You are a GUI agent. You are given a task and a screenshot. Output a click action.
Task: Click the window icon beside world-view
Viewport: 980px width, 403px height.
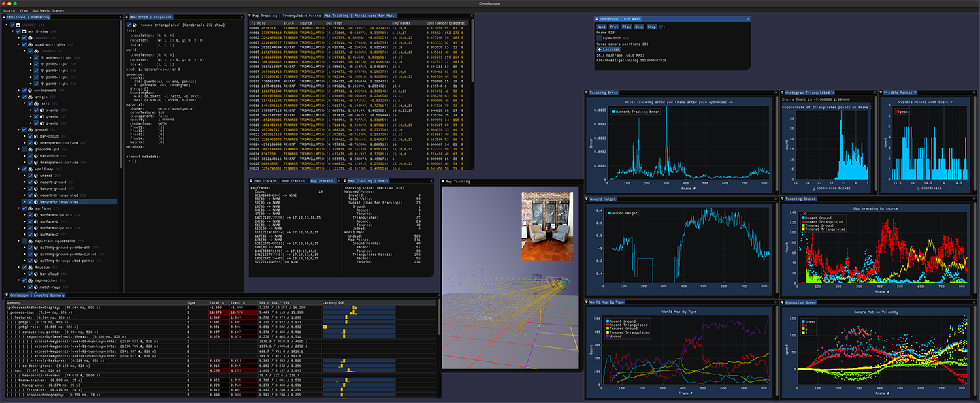click(x=24, y=31)
